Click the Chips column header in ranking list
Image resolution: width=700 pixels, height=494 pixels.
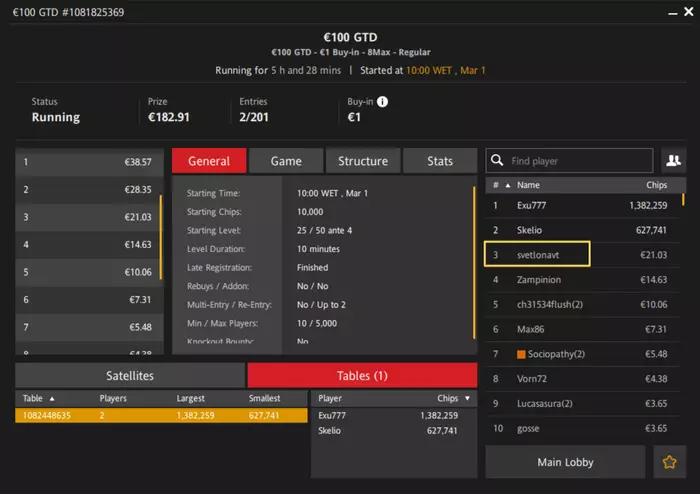coord(656,185)
